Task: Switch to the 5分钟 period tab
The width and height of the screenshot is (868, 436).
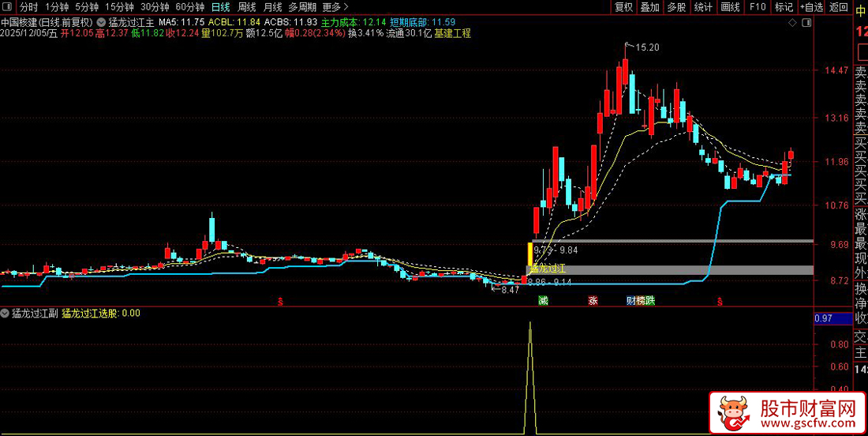Action: click(87, 7)
